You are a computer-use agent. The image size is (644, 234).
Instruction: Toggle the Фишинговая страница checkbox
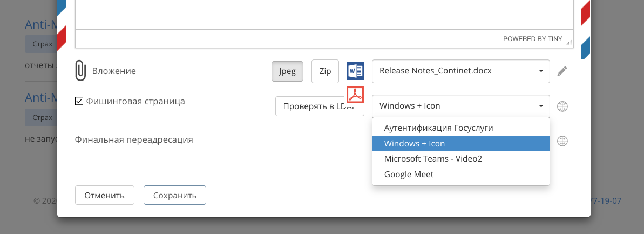(x=79, y=101)
